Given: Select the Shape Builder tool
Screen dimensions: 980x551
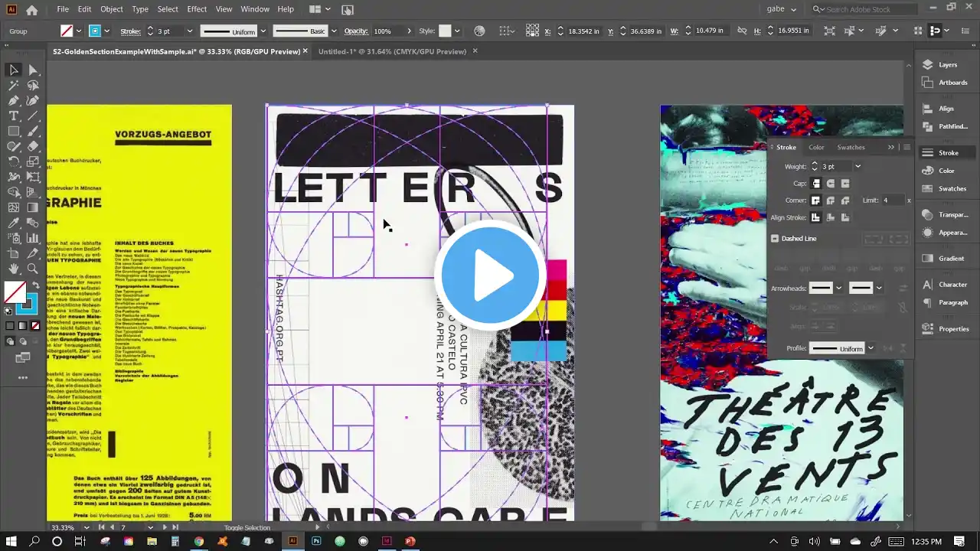Looking at the screenshot, I should 14,192.
